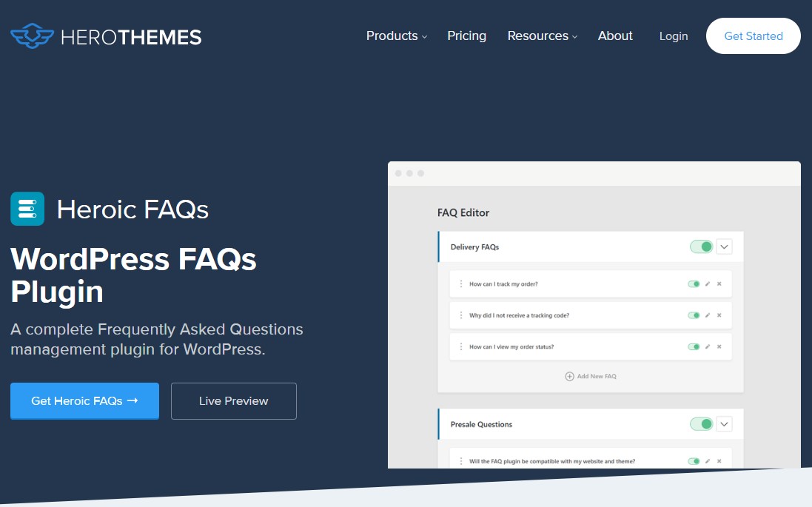Go to the Pricing page
The height and width of the screenshot is (507, 812).
466,36
